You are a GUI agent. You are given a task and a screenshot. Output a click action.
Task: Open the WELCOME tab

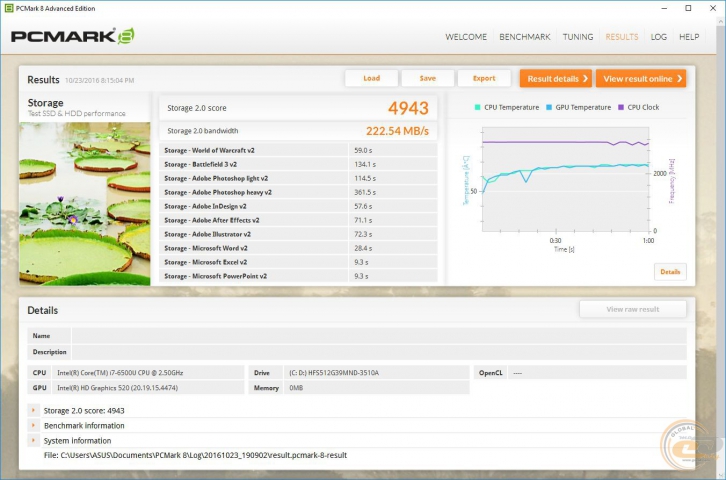pyautogui.click(x=466, y=37)
